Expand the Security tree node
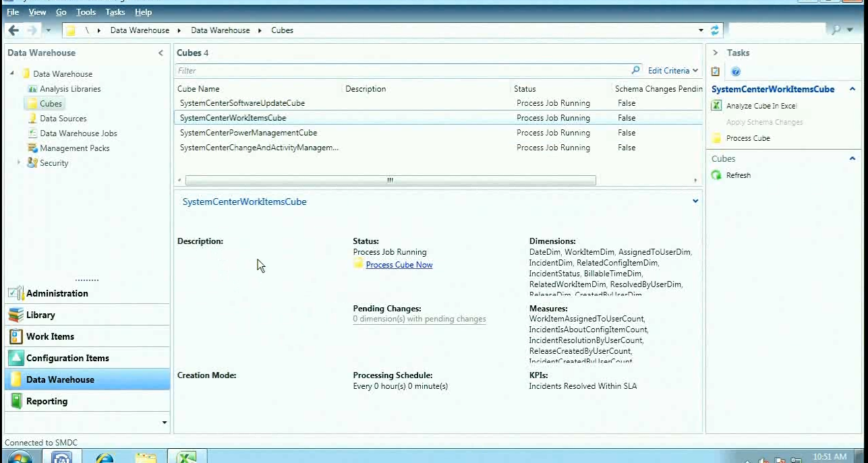The width and height of the screenshot is (868, 463). (x=19, y=162)
